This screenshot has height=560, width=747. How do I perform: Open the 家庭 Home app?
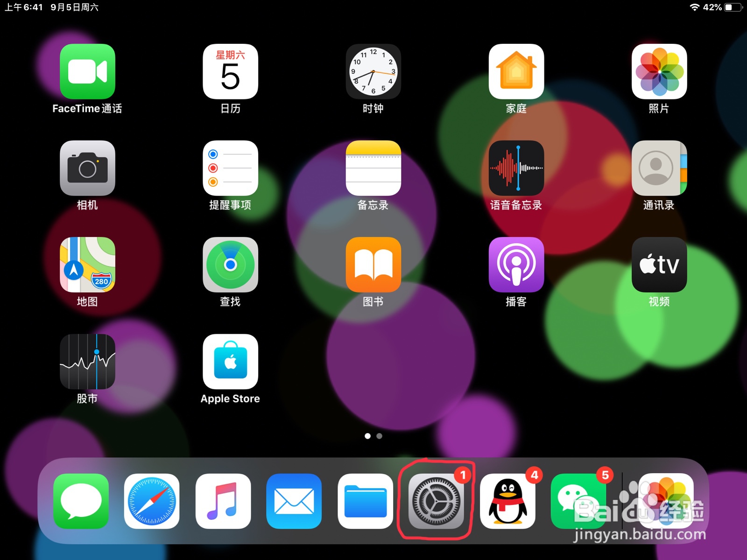(516, 71)
